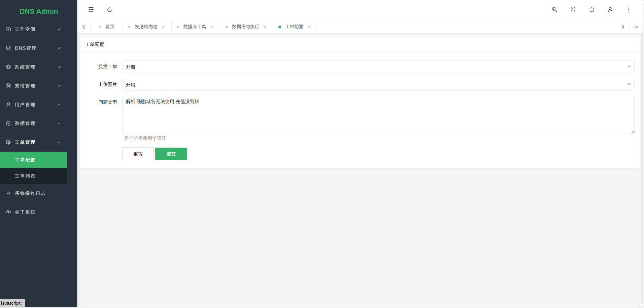Open the search icon in header
644x308 pixels.
pos(554,10)
